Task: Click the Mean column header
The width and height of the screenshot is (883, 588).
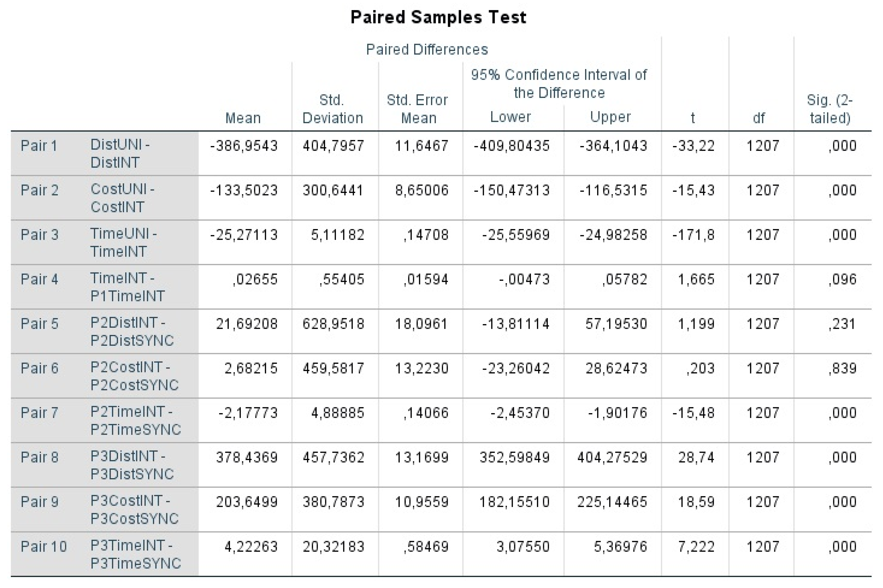Action: click(x=243, y=118)
